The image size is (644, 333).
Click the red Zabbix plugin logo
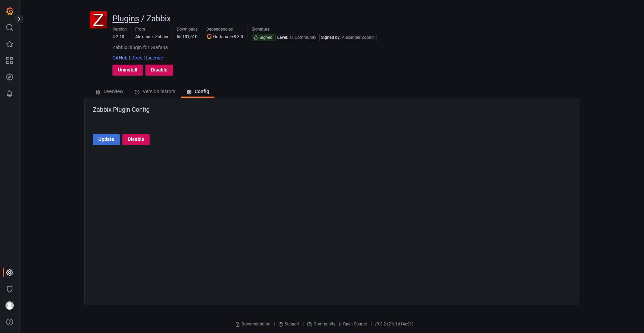(x=98, y=20)
